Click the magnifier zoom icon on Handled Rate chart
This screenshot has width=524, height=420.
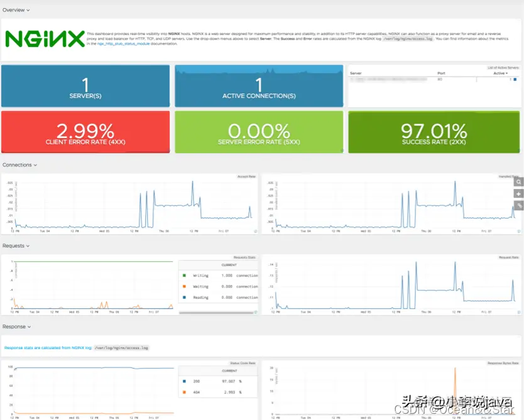point(518,182)
